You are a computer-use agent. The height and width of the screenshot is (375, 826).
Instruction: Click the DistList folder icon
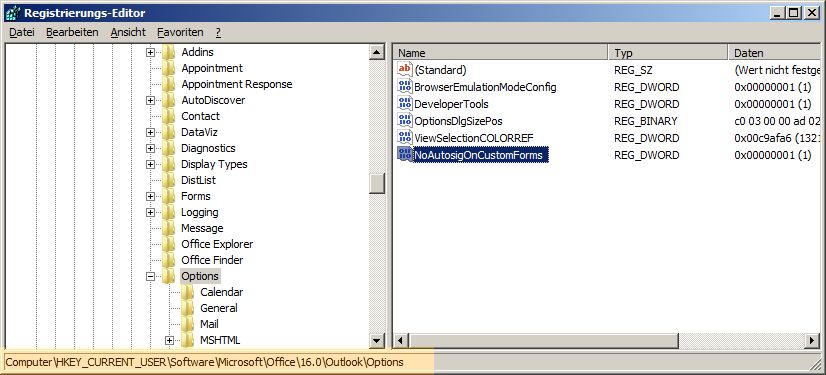169,180
